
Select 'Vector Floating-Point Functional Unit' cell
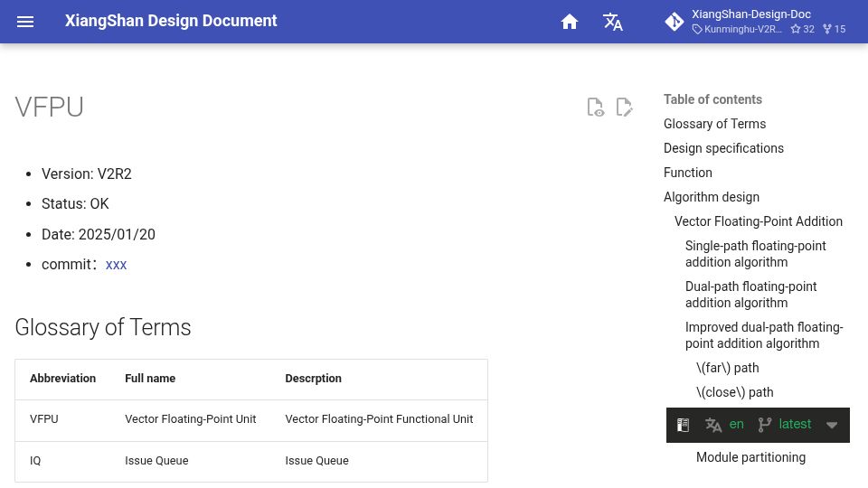379,419
